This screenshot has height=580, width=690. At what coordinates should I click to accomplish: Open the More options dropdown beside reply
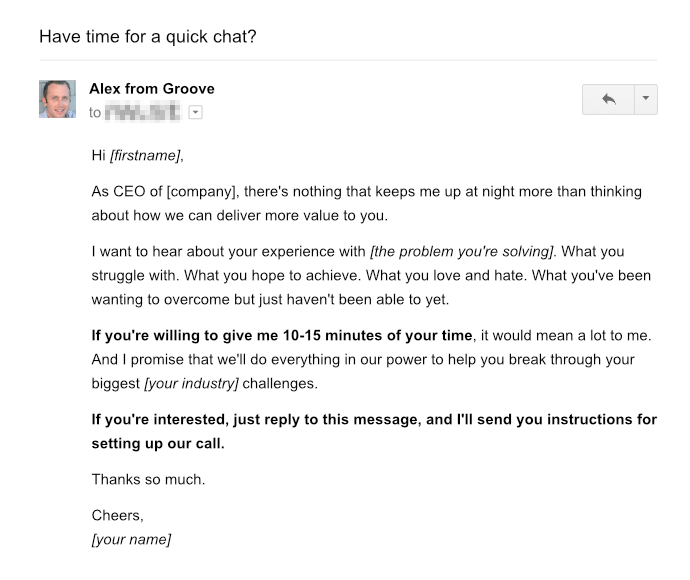coord(645,99)
